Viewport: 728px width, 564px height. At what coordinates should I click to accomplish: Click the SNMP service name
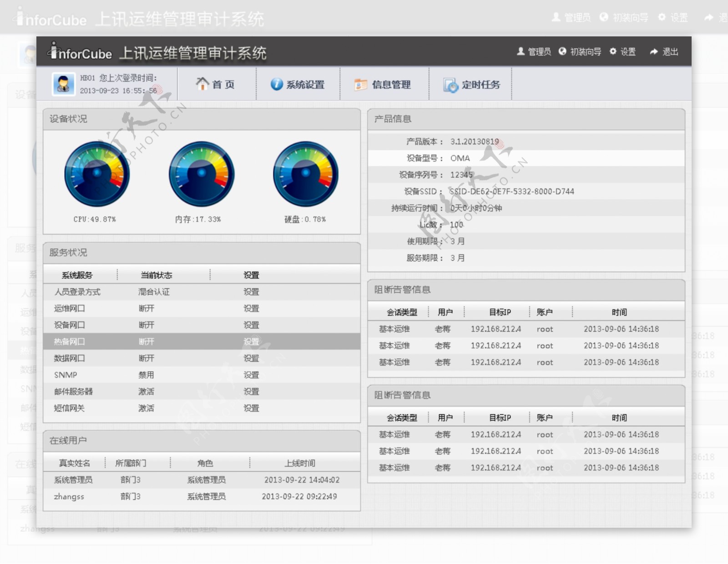click(66, 375)
